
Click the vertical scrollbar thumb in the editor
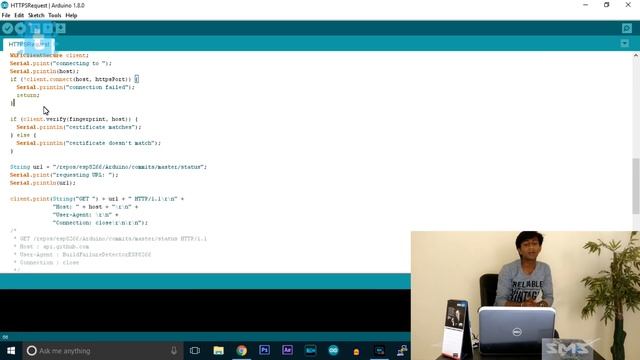[636, 186]
